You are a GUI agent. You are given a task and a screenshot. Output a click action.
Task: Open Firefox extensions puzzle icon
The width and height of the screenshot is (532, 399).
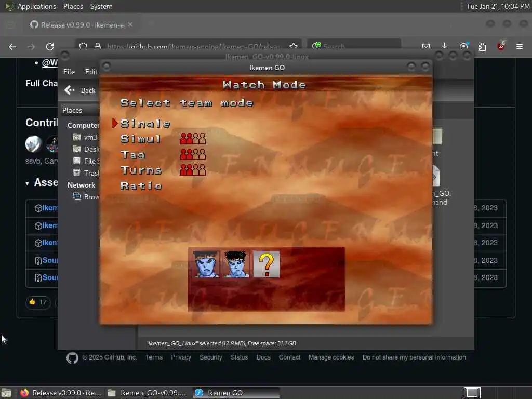[482, 47]
